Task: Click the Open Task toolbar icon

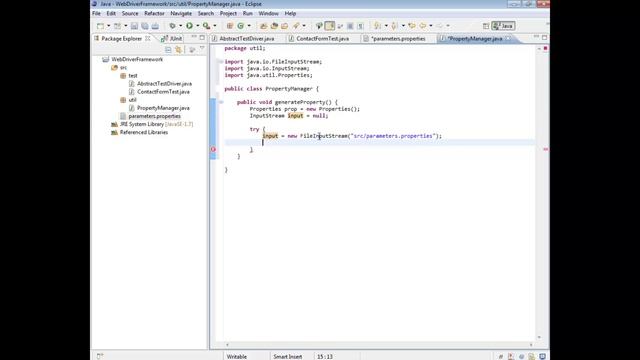Action: tap(274, 26)
